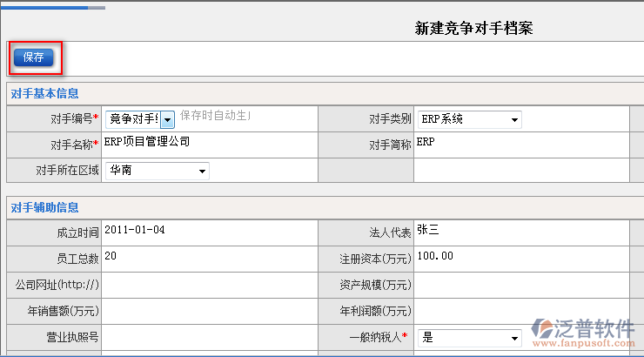Click the empty 年销售额 input field

209,310
